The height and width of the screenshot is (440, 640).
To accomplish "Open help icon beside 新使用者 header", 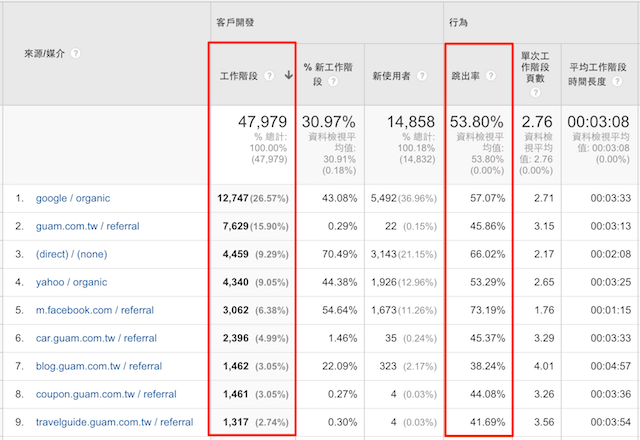I will (x=420, y=74).
